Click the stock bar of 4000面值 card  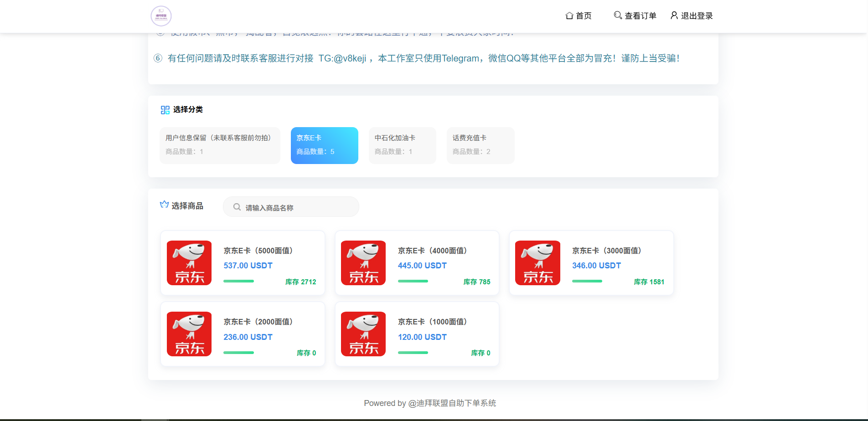pos(413,281)
